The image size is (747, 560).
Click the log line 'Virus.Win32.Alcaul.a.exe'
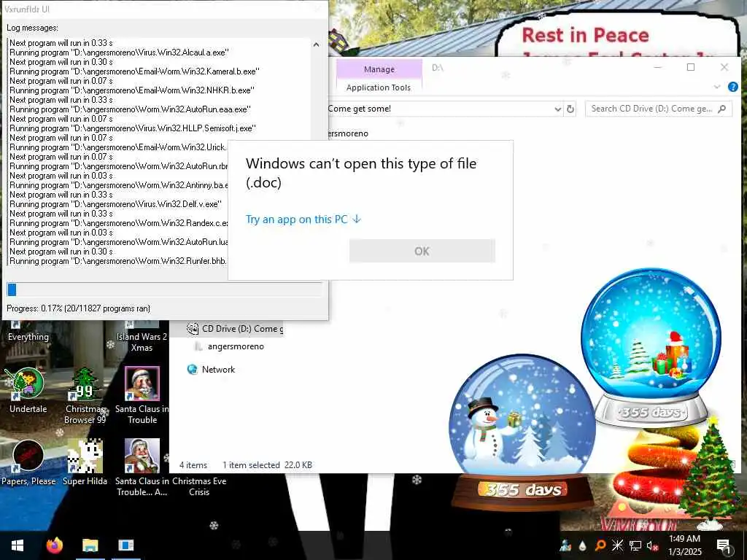(119, 52)
